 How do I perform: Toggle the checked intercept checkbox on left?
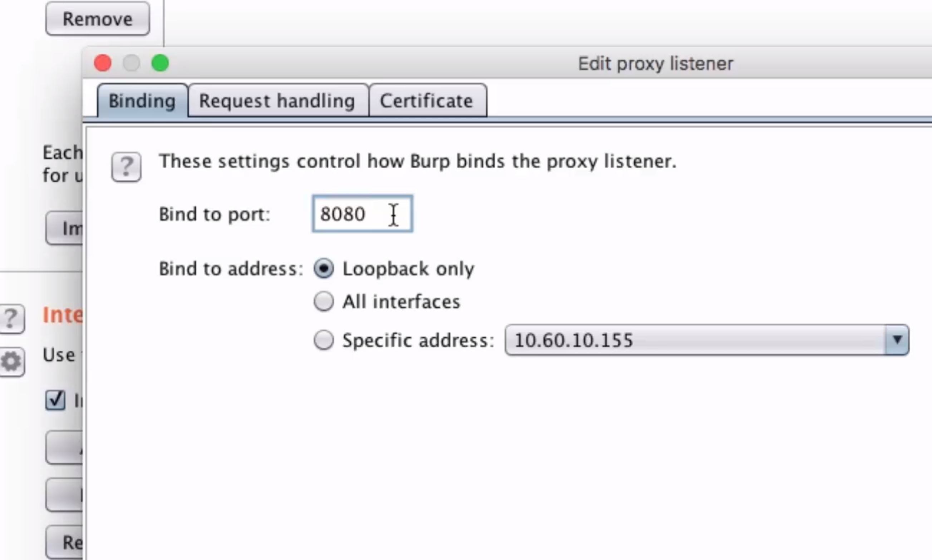(x=55, y=400)
